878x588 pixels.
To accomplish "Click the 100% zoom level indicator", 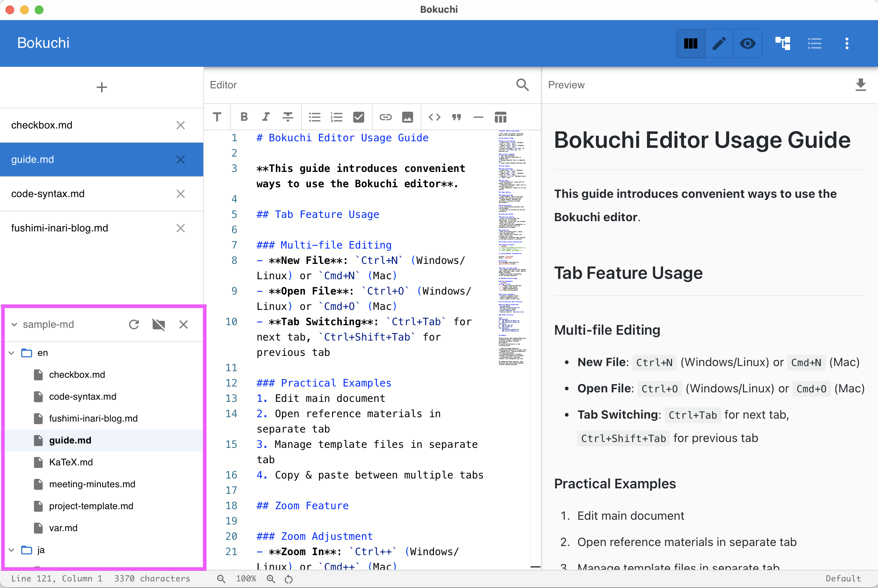I will pos(246,579).
